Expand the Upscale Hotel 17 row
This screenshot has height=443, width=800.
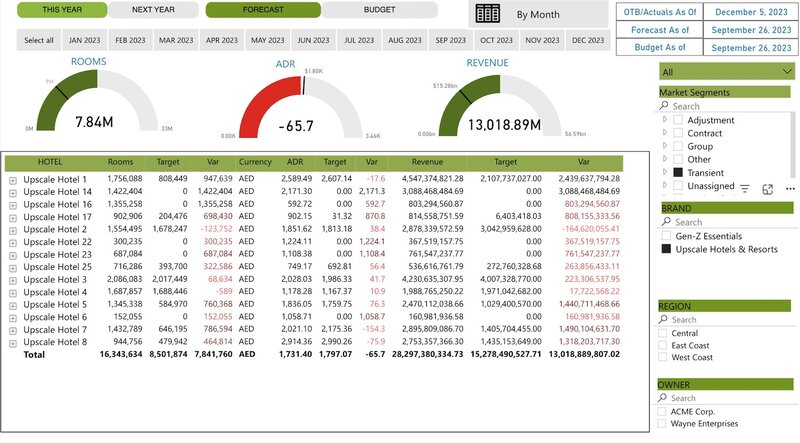[x=13, y=218]
